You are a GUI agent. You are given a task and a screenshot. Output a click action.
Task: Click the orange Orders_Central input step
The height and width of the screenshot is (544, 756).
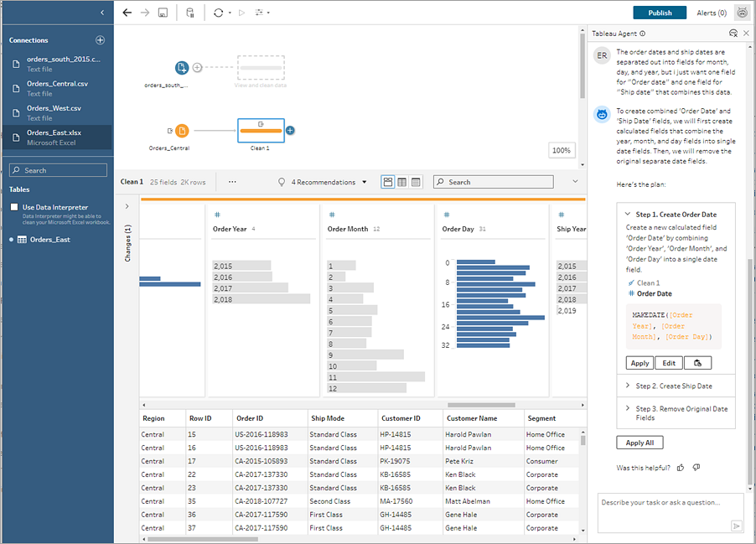point(182,131)
